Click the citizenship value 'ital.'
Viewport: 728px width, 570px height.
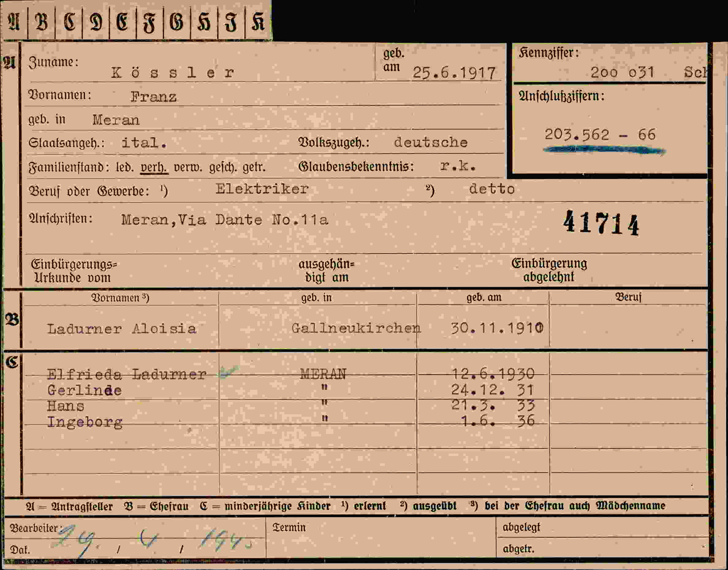point(144,143)
